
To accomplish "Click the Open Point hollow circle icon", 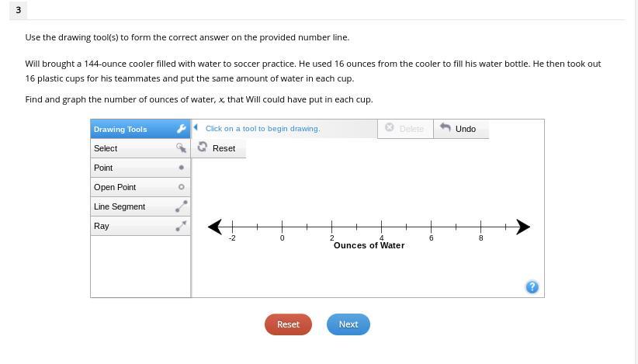I will (x=182, y=187).
